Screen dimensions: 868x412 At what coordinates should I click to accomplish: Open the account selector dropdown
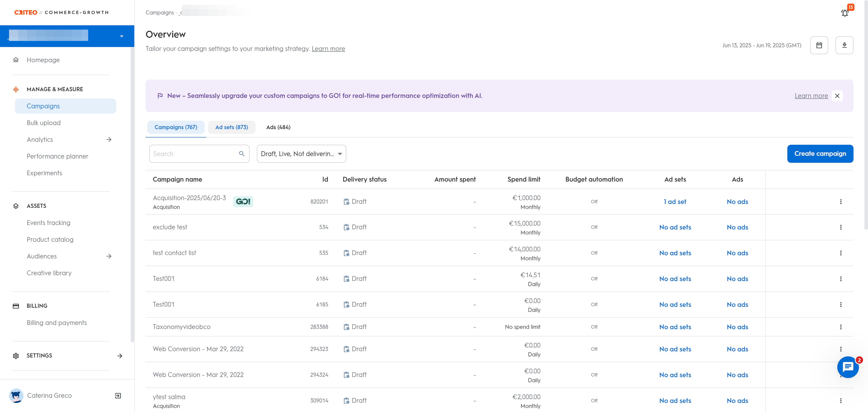[122, 36]
